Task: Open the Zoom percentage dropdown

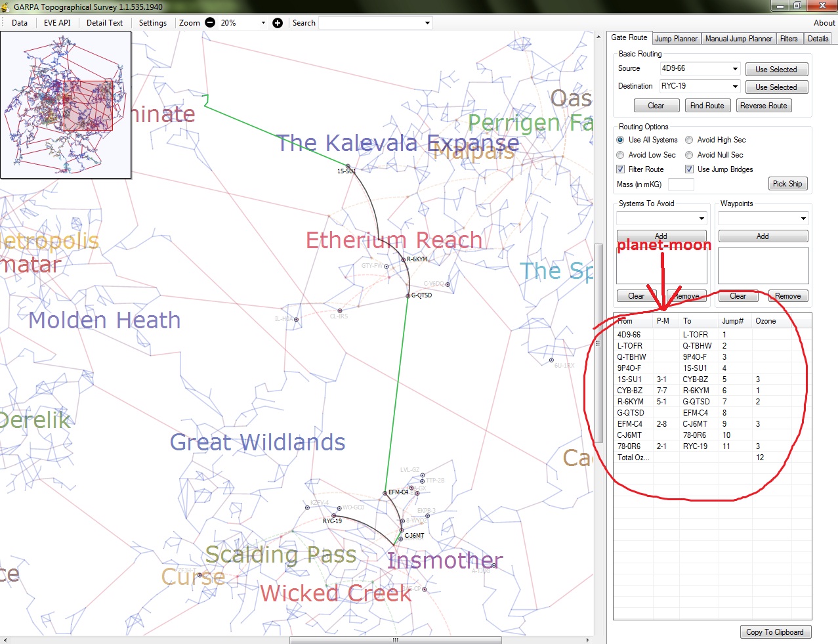Action: coord(263,23)
